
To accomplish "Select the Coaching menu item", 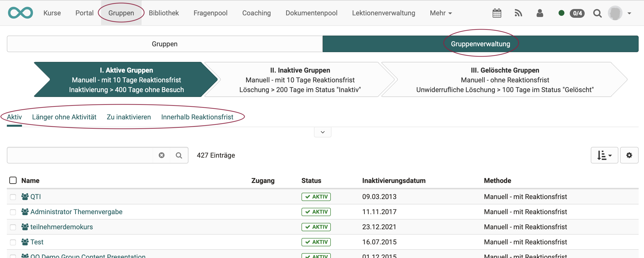I will (257, 13).
